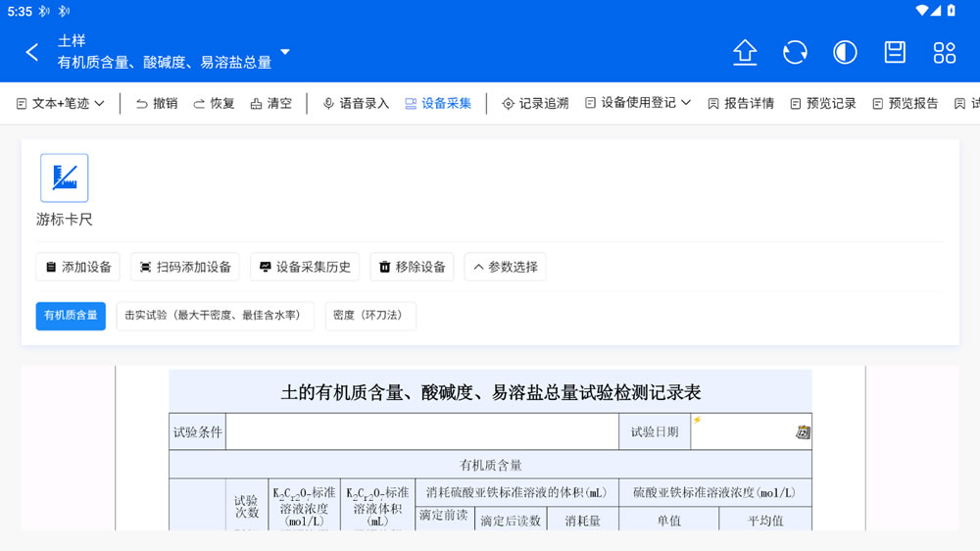Choose 击实试验（最大干密度、最佳含水率）option
The width and height of the screenshot is (980, 551).
click(x=216, y=316)
